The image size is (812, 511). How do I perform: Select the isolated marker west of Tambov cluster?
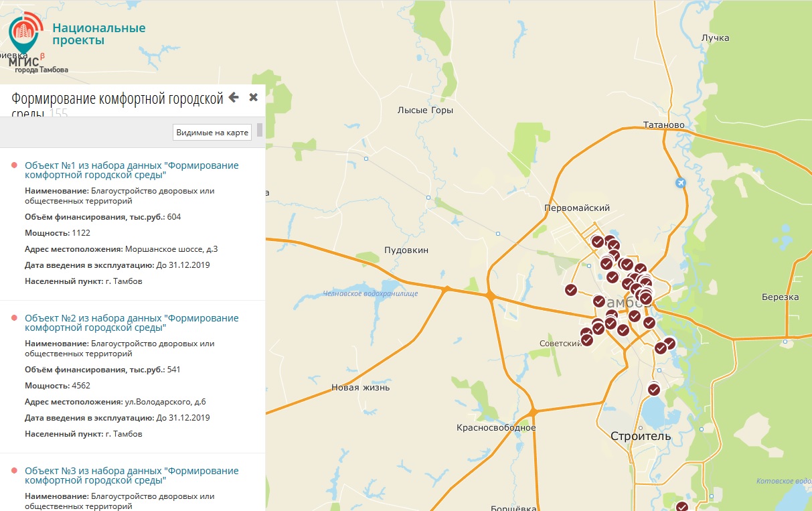tap(571, 290)
